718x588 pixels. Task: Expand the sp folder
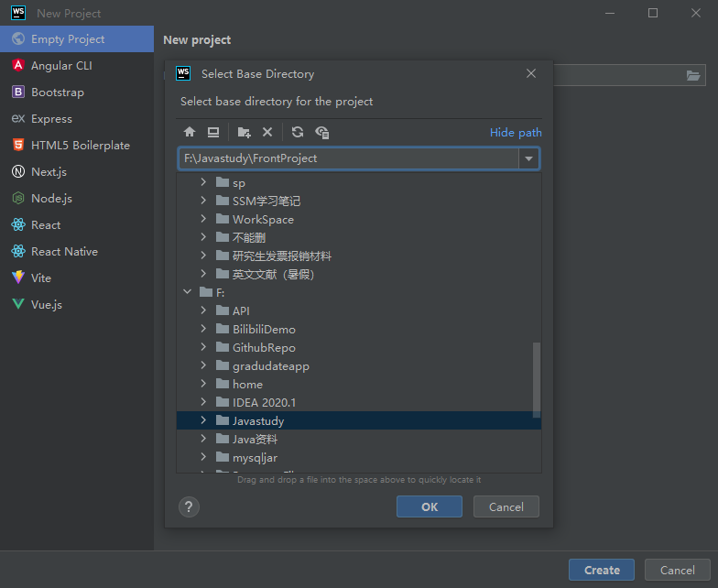click(203, 182)
